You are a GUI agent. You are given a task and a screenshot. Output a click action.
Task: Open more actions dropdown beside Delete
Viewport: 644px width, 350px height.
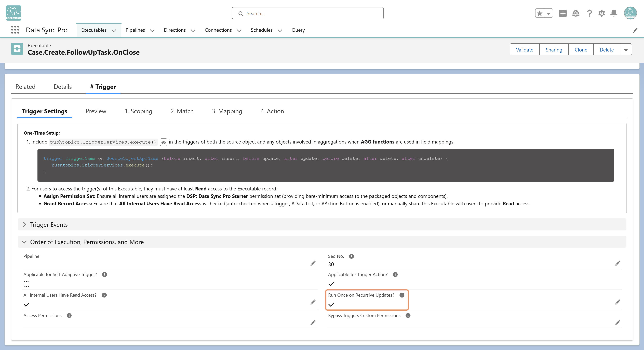[x=626, y=50]
